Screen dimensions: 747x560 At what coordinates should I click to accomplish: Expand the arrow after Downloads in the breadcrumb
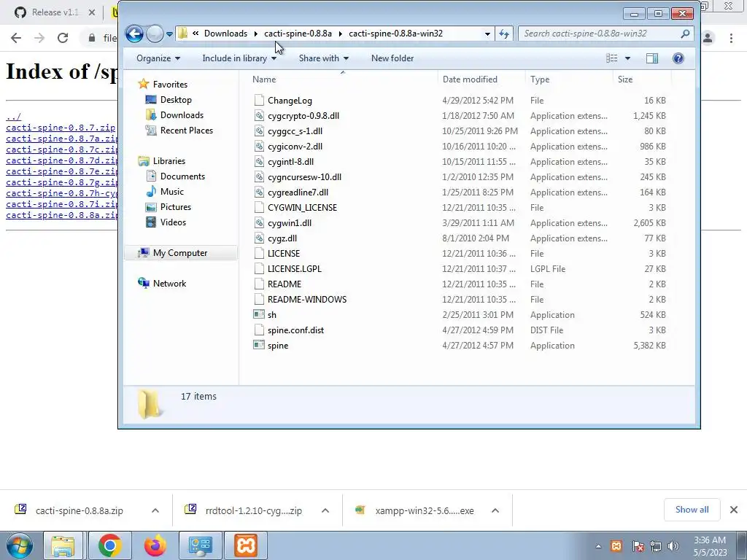pos(256,34)
